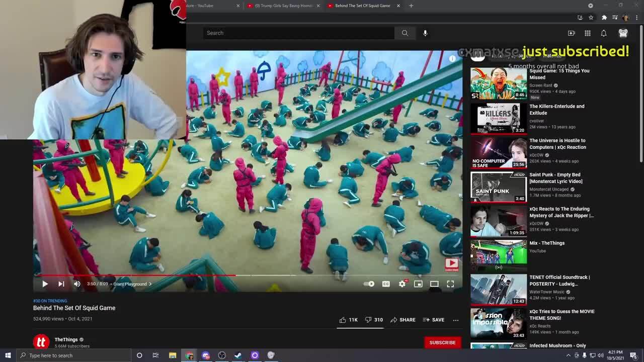The image size is (644, 362).
Task: Seek on the red video progress bar
Action: coord(248,275)
